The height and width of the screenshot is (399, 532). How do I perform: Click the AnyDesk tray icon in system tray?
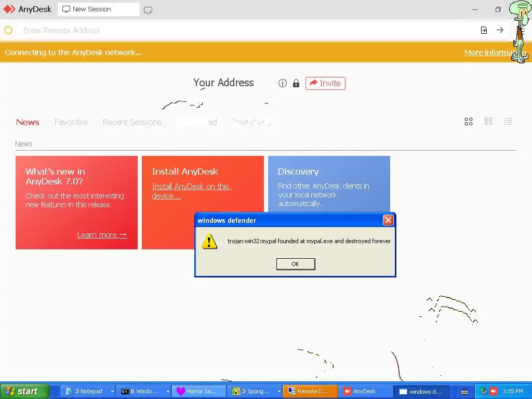coord(494,391)
